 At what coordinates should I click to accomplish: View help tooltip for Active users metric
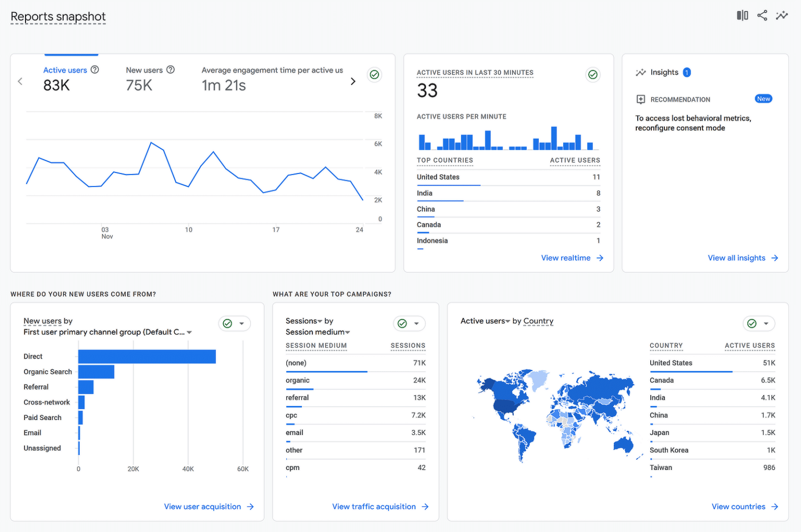[x=95, y=69]
